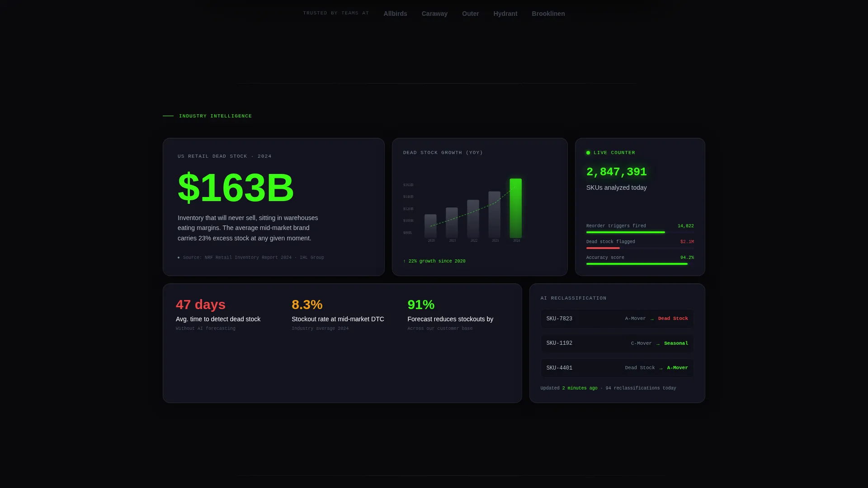Click the Seasonal tag for SKU-1192
The image size is (868, 488).
tap(676, 343)
